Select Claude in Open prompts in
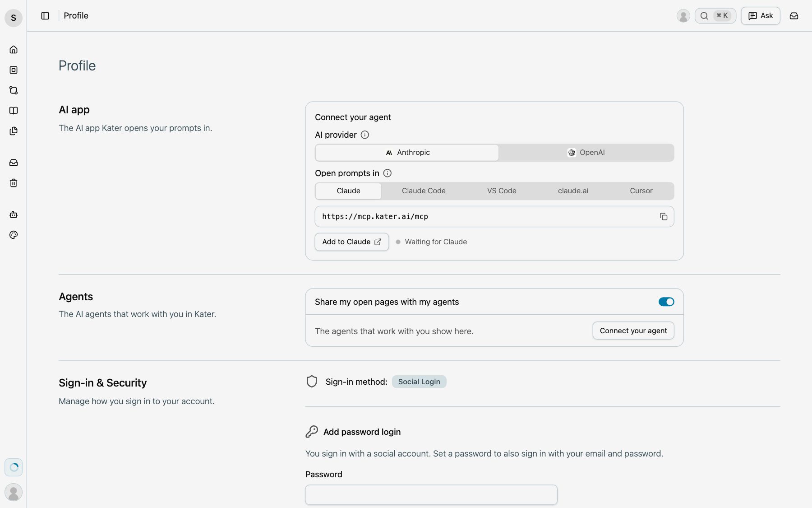812x508 pixels. pyautogui.click(x=348, y=191)
